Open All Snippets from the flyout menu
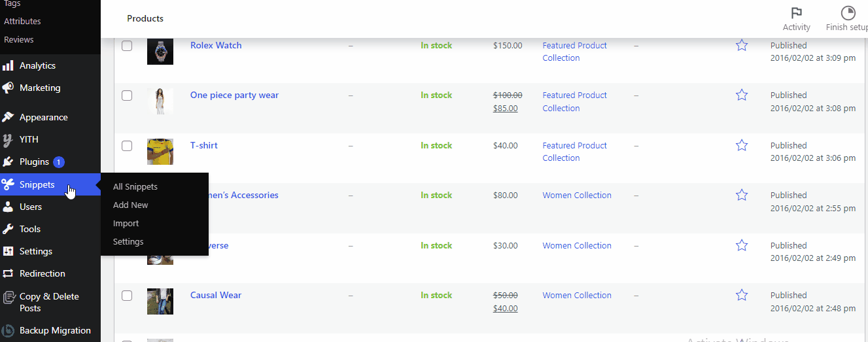Image resolution: width=868 pixels, height=342 pixels. pos(135,186)
